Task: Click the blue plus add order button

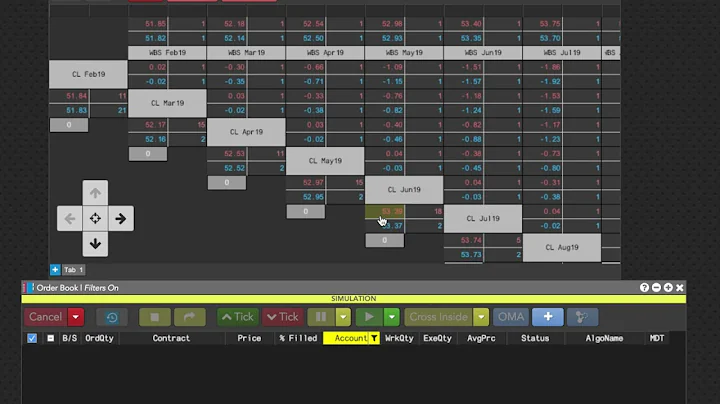Action: click(x=548, y=317)
